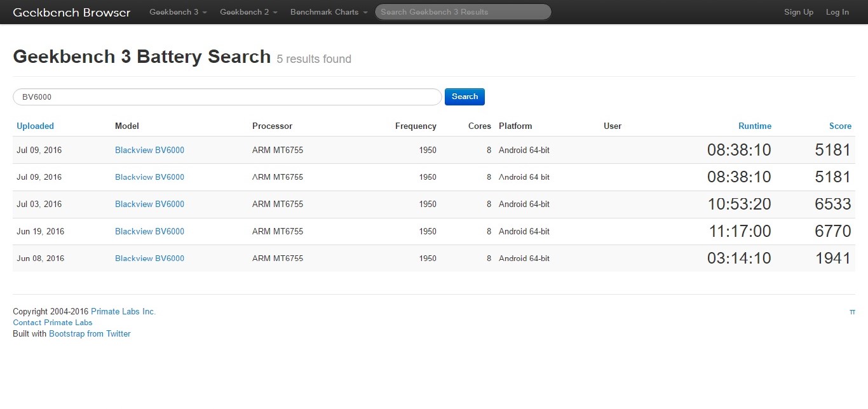Select the Jun 08, 2016 upload date
868x409 pixels.
coord(41,258)
